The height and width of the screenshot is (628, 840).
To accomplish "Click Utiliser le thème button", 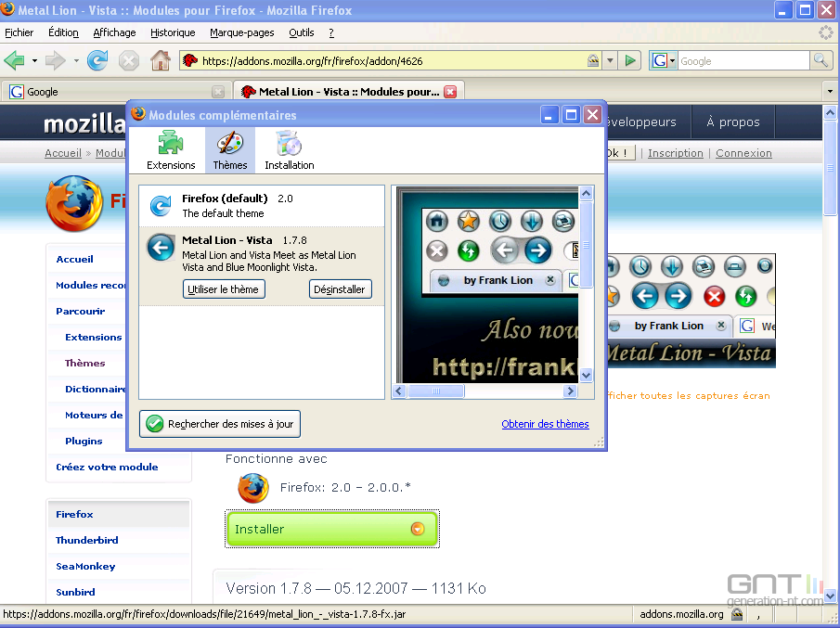I will tap(224, 289).
